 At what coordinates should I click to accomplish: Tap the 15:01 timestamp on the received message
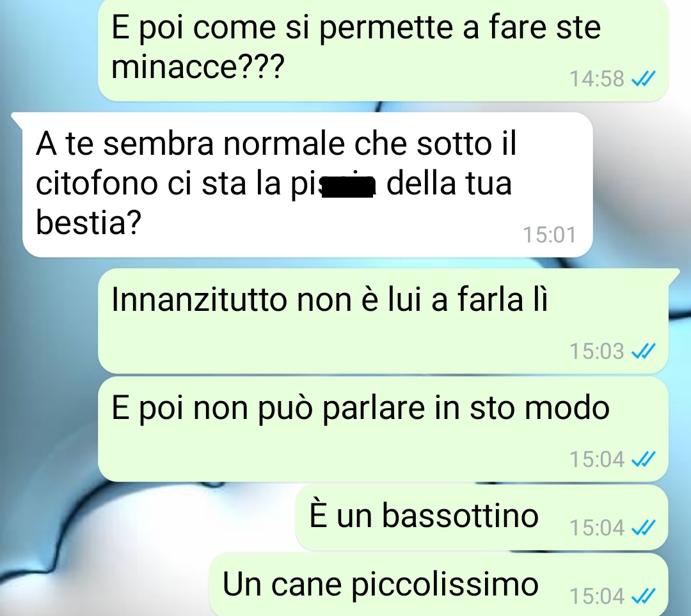[x=549, y=235]
